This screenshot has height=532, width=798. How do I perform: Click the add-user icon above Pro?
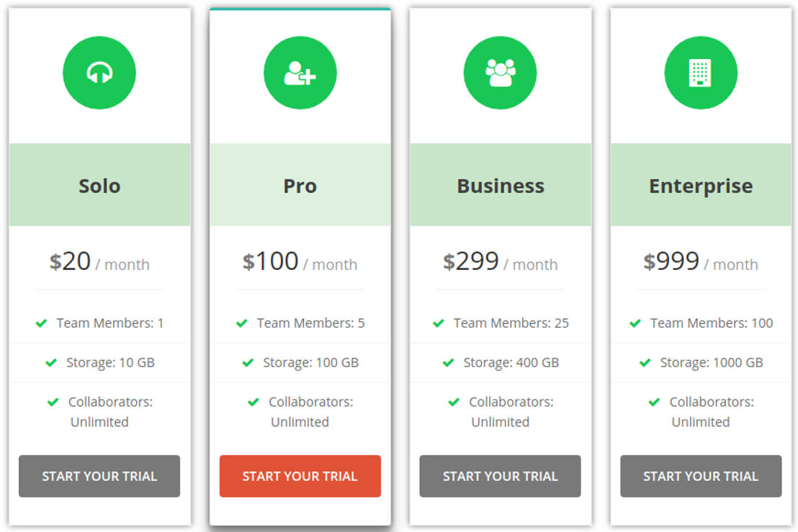tap(300, 73)
